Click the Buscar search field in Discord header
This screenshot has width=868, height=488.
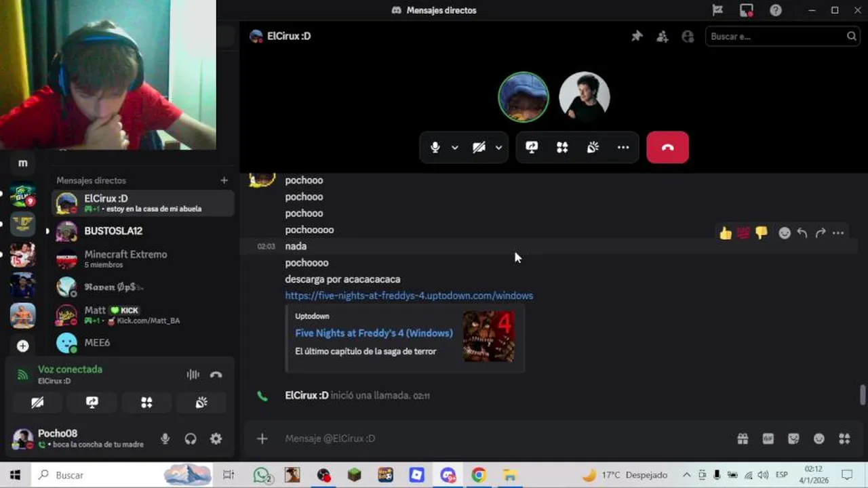783,37
